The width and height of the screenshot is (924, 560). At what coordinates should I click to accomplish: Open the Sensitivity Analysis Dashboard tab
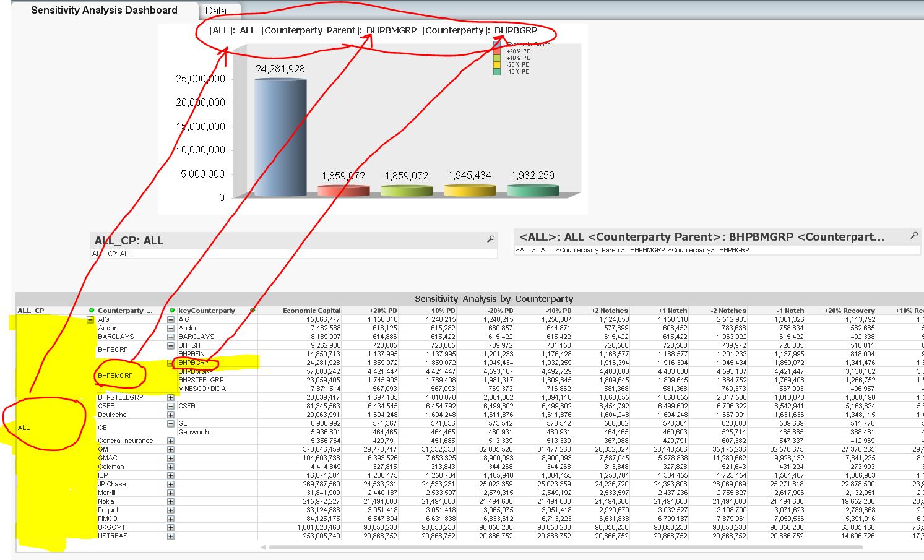(x=104, y=11)
